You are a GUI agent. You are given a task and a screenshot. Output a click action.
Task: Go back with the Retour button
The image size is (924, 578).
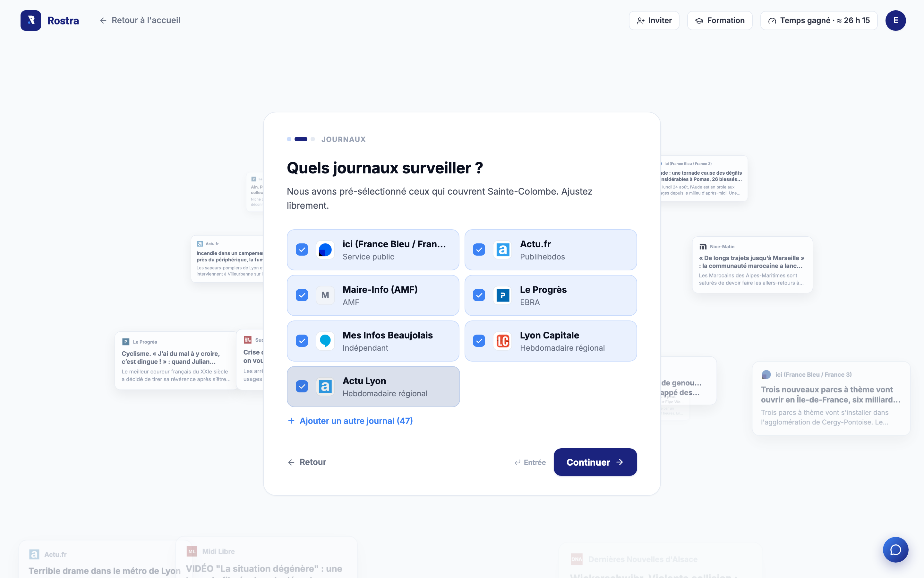pyautogui.click(x=307, y=462)
